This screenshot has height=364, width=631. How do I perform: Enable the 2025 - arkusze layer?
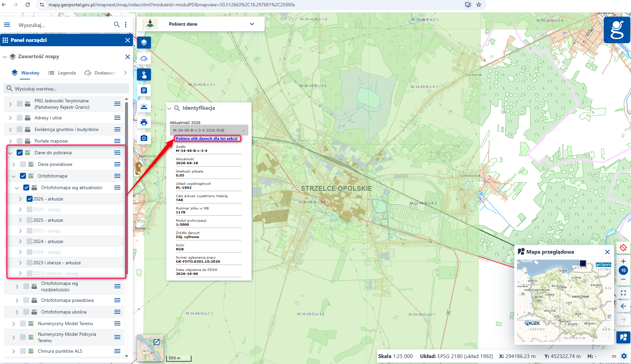pos(30,220)
